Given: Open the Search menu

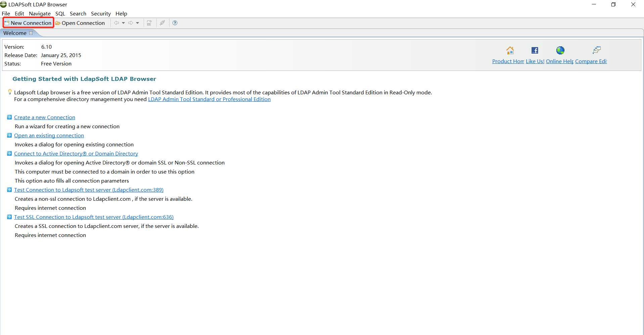Looking at the screenshot, I should tap(78, 13).
